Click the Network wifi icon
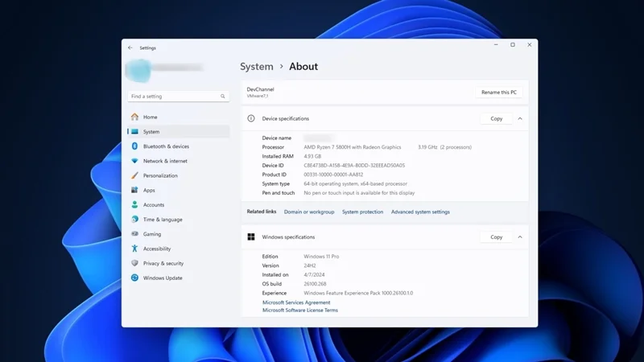Viewport: 644px width, 362px height. pos(134,161)
